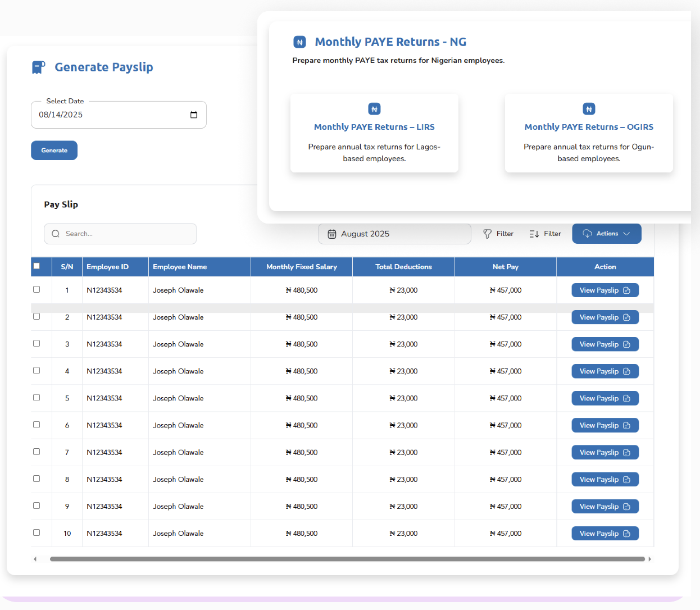Select the Naira icon on the OGIRS card
This screenshot has width=700, height=610.
click(x=589, y=109)
